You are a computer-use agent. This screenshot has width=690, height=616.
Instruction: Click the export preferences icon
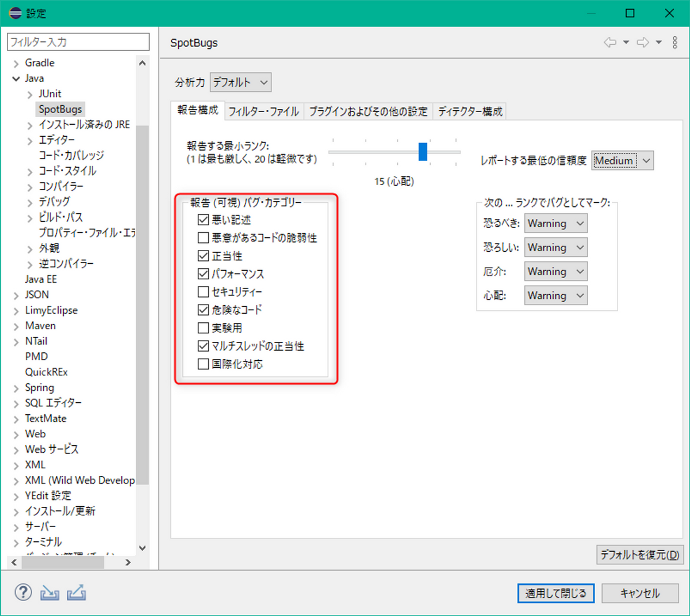point(76,592)
